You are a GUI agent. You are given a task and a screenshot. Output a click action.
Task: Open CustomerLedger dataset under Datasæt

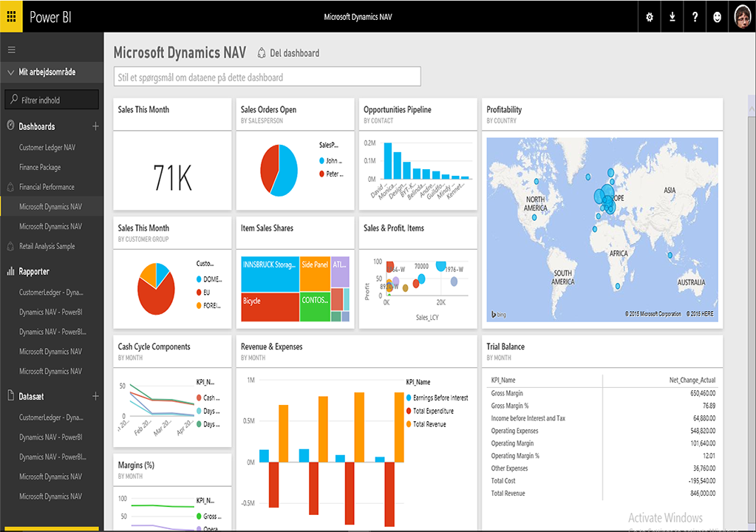51,417
